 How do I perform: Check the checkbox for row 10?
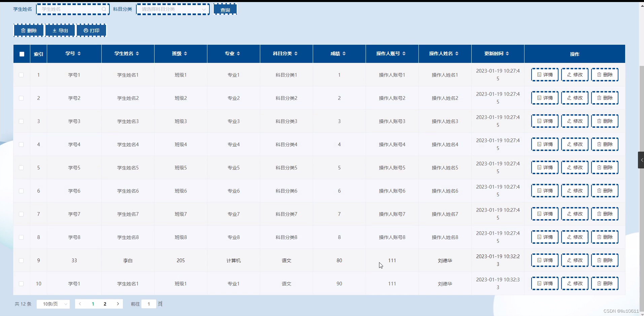[x=21, y=284]
